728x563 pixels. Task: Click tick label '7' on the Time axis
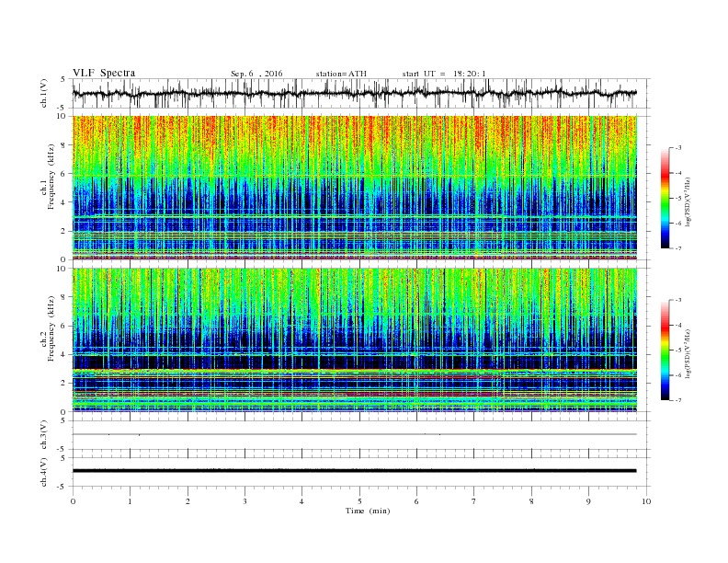pyautogui.click(x=474, y=501)
